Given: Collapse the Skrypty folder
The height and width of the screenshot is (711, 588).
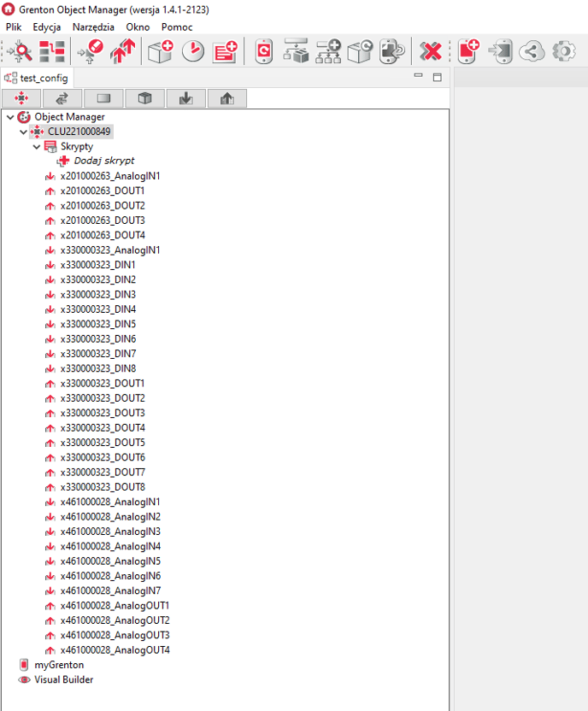Looking at the screenshot, I should point(37,147).
